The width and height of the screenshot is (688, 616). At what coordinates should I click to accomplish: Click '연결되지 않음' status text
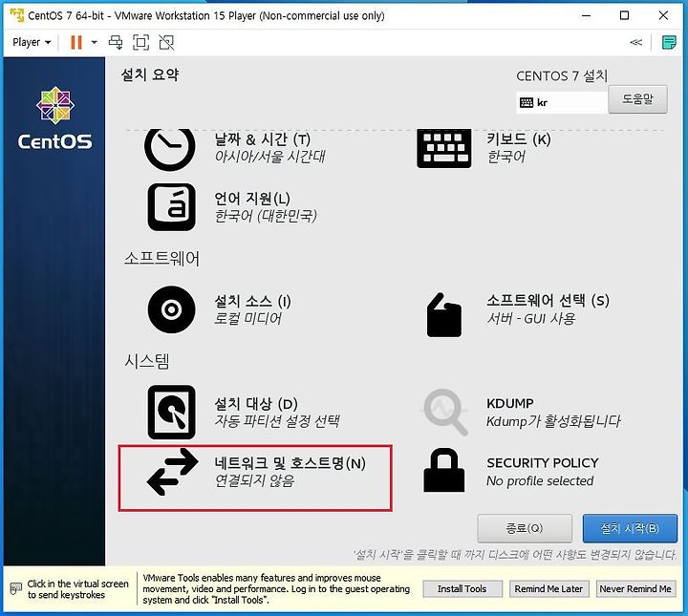(x=254, y=481)
